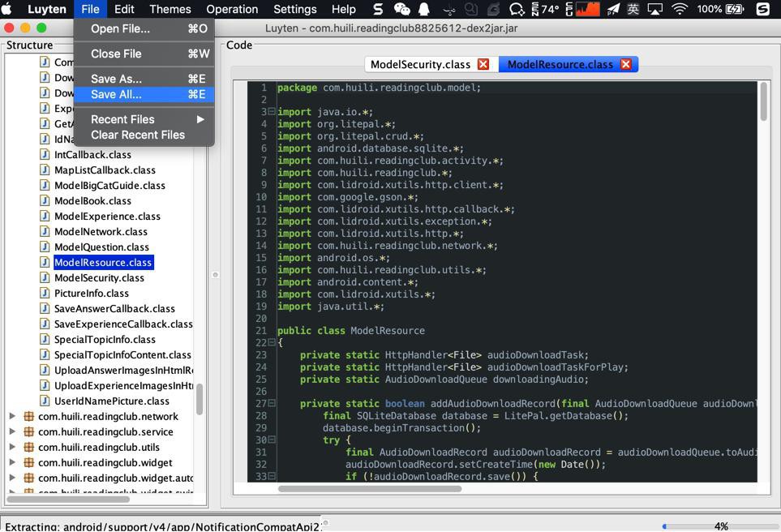781x532 pixels.
Task: Click the class file icon beside PictureInfo.class
Action: [45, 293]
